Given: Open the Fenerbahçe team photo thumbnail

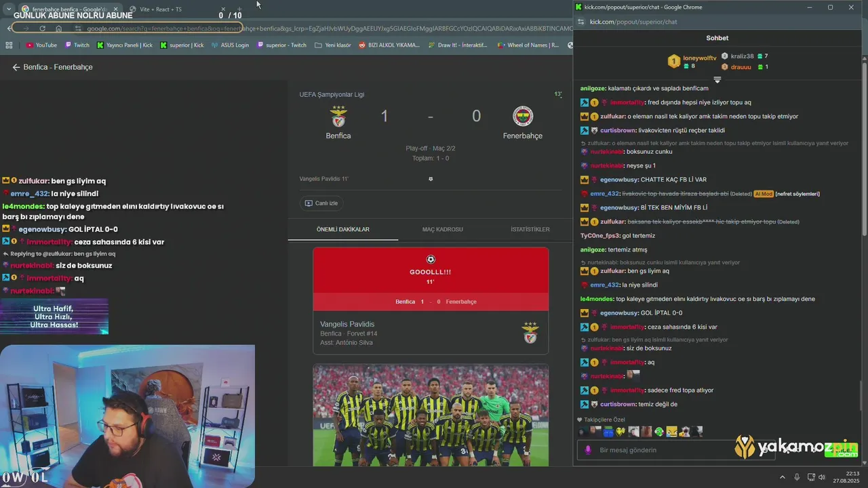Looking at the screenshot, I should [x=431, y=415].
